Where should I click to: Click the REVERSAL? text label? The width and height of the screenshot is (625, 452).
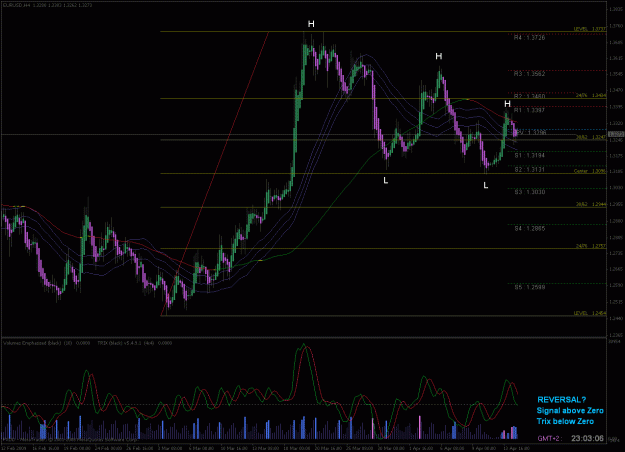[562, 400]
